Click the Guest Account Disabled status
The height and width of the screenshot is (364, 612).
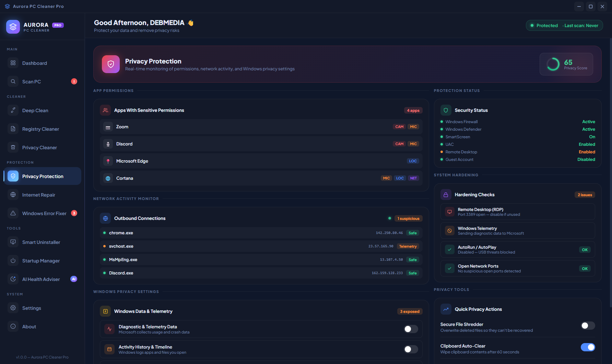point(586,160)
